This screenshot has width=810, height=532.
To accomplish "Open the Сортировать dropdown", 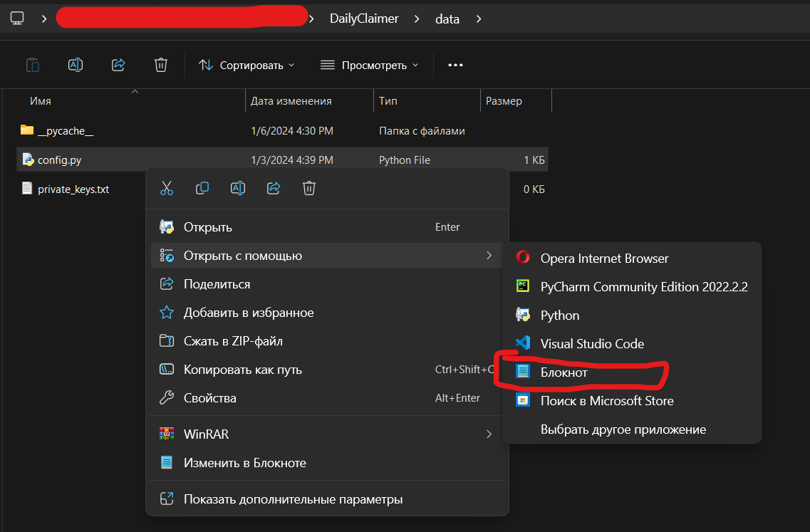I will coord(246,65).
